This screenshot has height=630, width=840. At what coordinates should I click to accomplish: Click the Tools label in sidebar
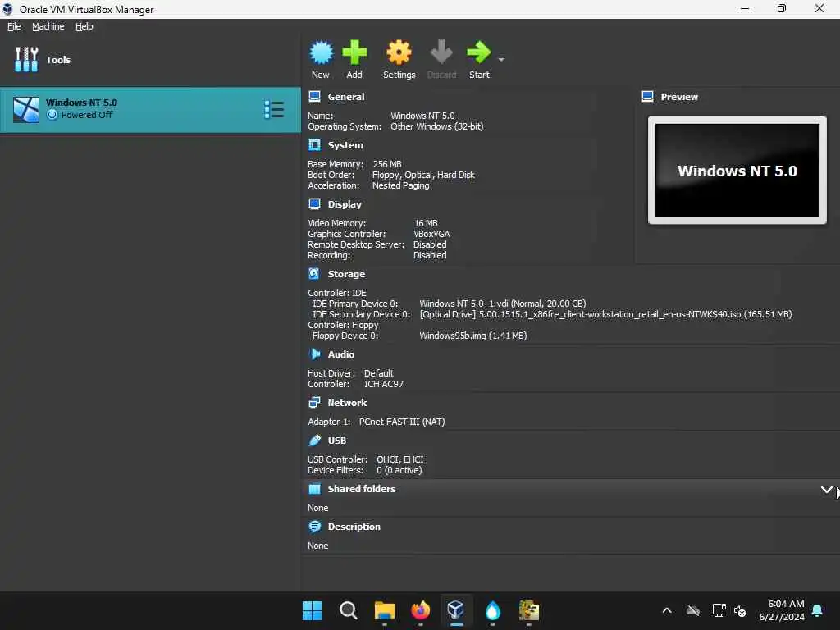[x=58, y=59]
